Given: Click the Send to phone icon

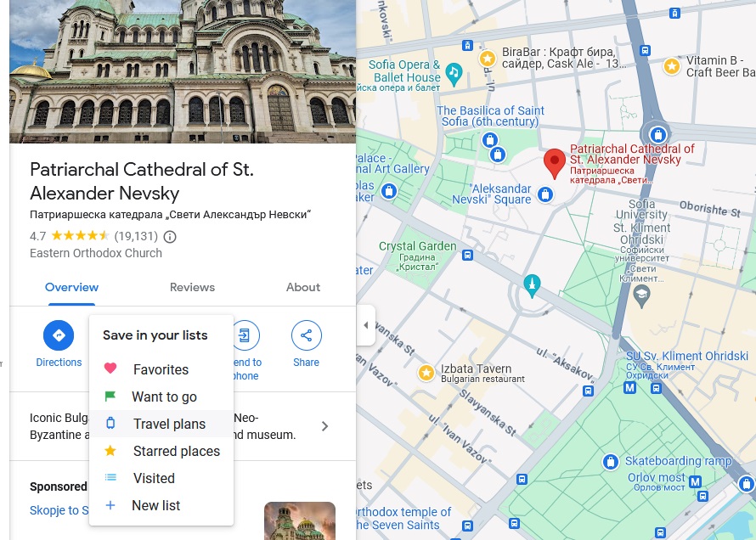Looking at the screenshot, I should click(x=245, y=335).
